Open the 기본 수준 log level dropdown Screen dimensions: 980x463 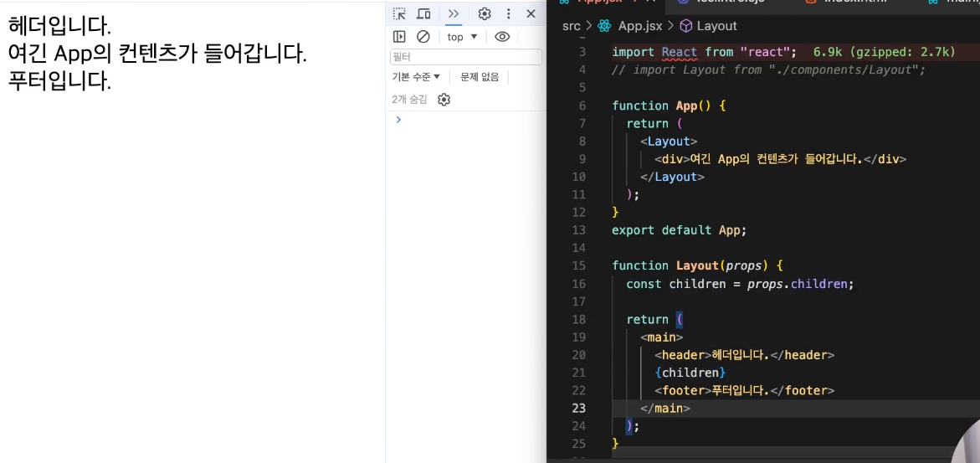click(416, 77)
